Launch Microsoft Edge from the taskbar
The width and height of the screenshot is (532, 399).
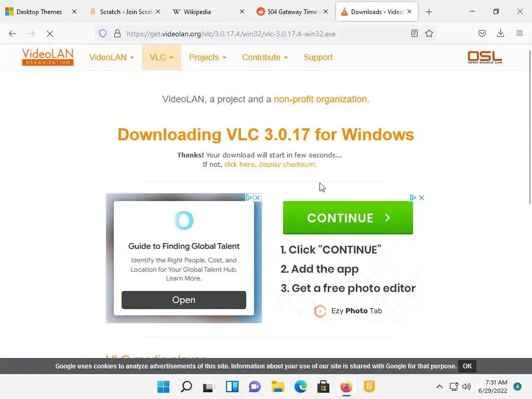click(x=301, y=387)
